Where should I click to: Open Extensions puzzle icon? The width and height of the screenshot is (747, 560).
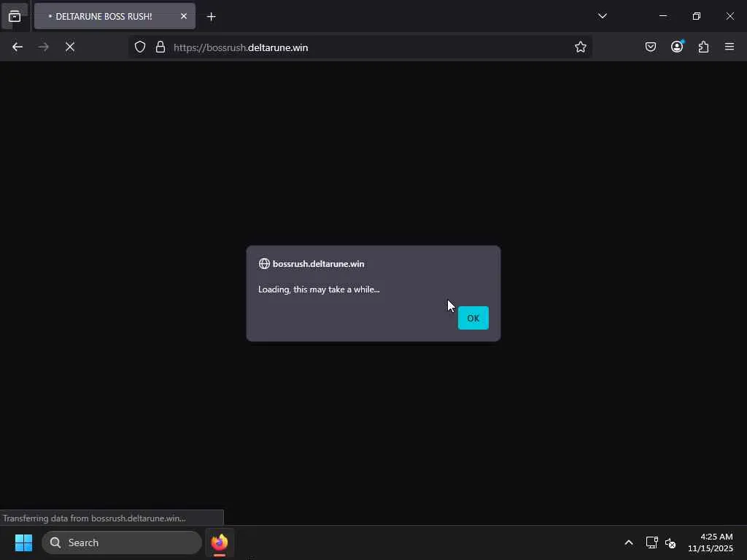pos(703,47)
